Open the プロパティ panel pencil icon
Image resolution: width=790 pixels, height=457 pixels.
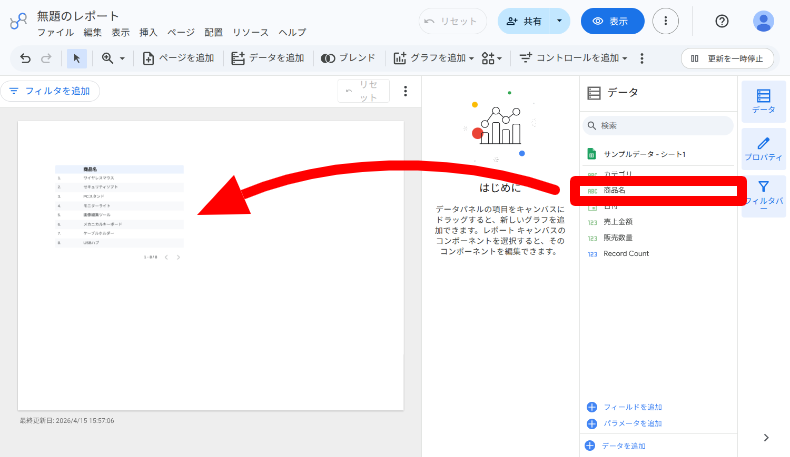(x=763, y=149)
